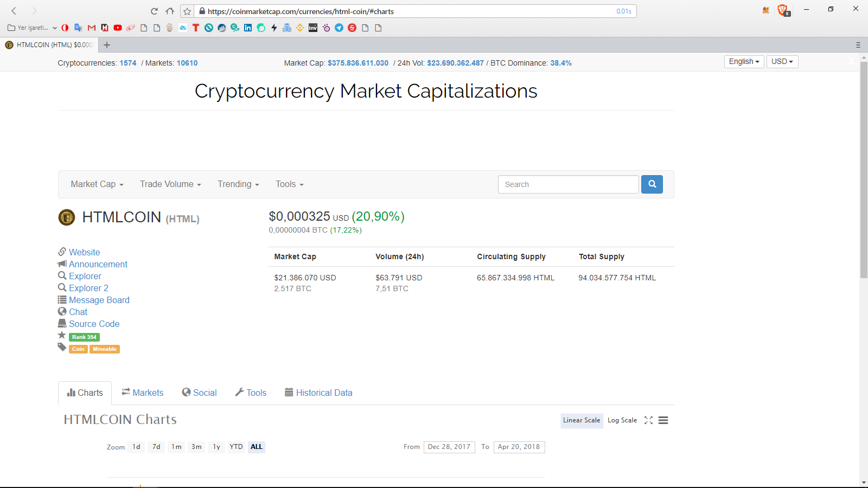Image resolution: width=868 pixels, height=488 pixels.
Task: Open the Telegram bookmark icon
Action: click(339, 28)
